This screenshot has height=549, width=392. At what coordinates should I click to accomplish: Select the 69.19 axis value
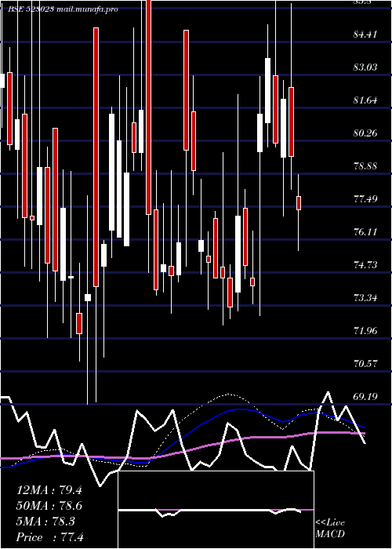(365, 397)
